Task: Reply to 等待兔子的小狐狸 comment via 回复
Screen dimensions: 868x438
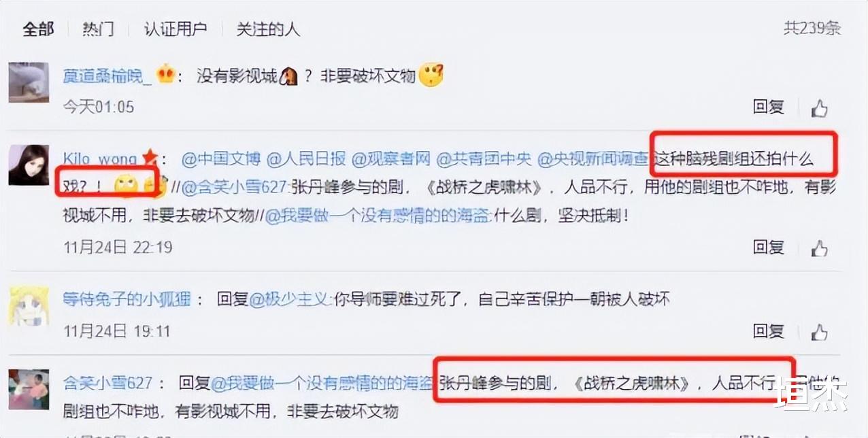Action: tap(769, 331)
